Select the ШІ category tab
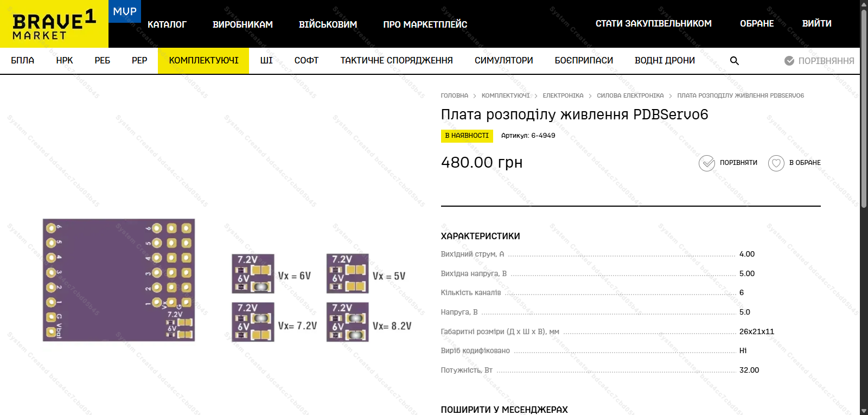 pyautogui.click(x=266, y=60)
